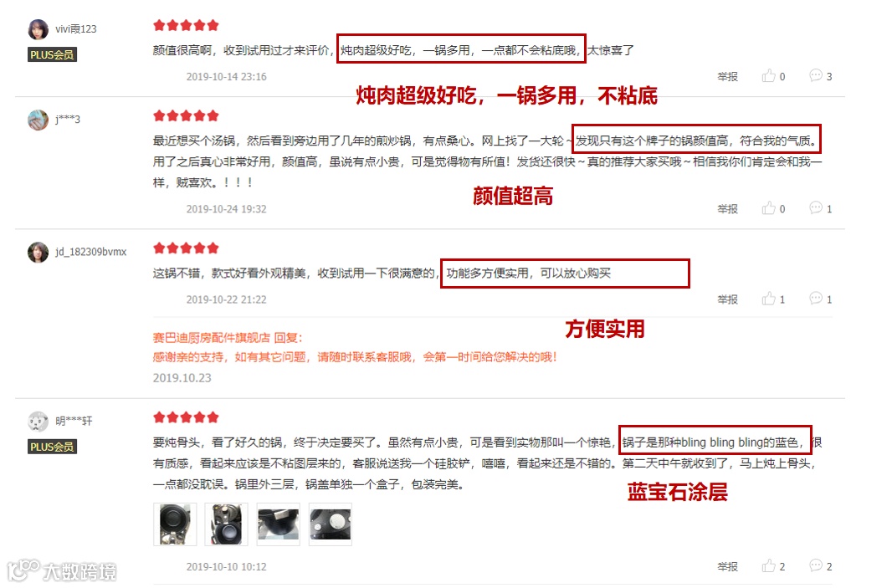Image resolution: width=892 pixels, height=588 pixels.
Task: Report the review dated 2019-10-22 21:22
Action: (728, 299)
